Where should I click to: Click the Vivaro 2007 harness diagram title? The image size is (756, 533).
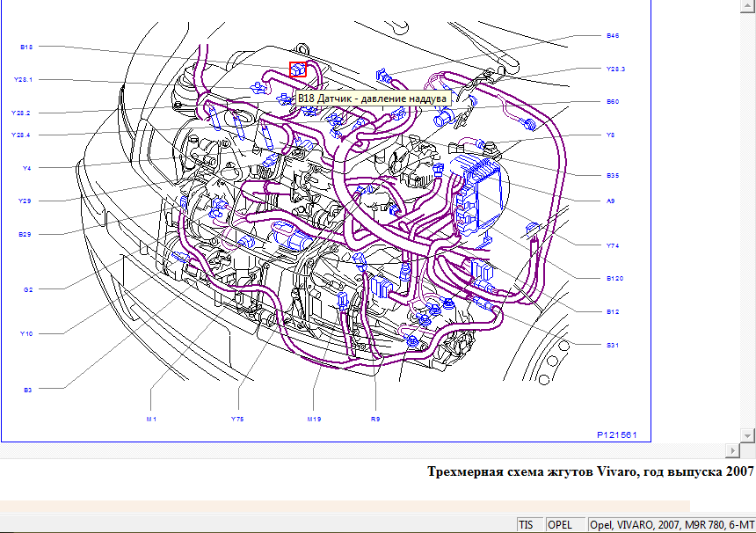[x=591, y=471]
